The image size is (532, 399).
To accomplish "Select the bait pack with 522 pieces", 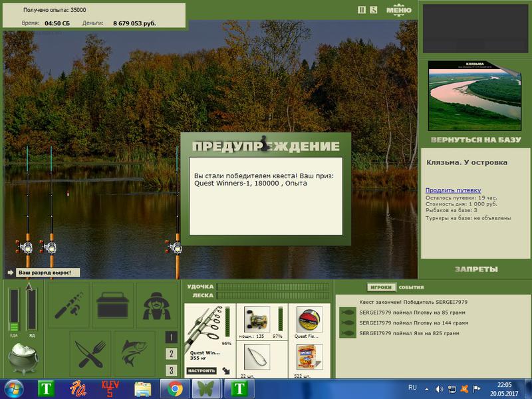I will [309, 359].
